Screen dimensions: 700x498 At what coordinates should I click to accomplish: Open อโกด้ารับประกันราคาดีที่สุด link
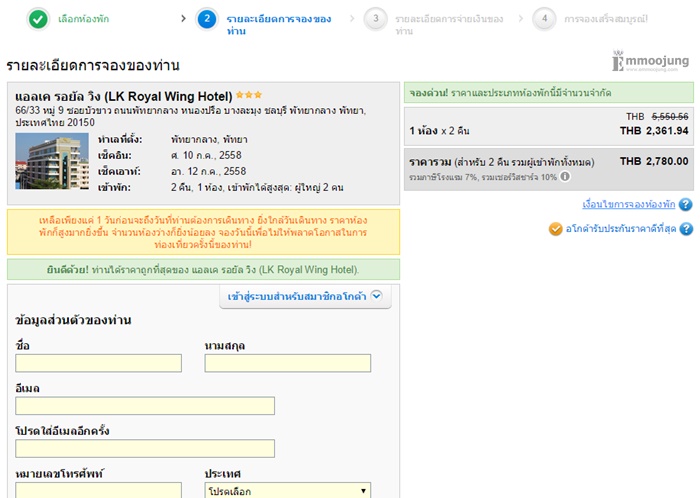[x=621, y=229]
